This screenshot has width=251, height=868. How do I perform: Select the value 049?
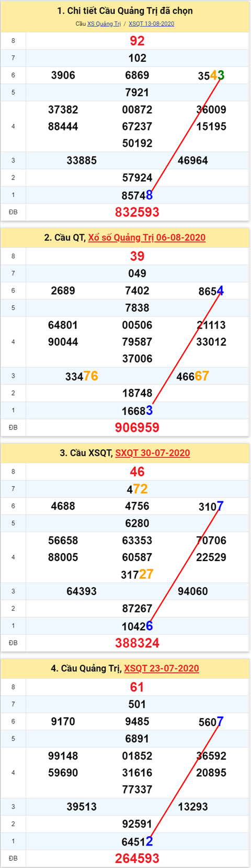(x=137, y=273)
